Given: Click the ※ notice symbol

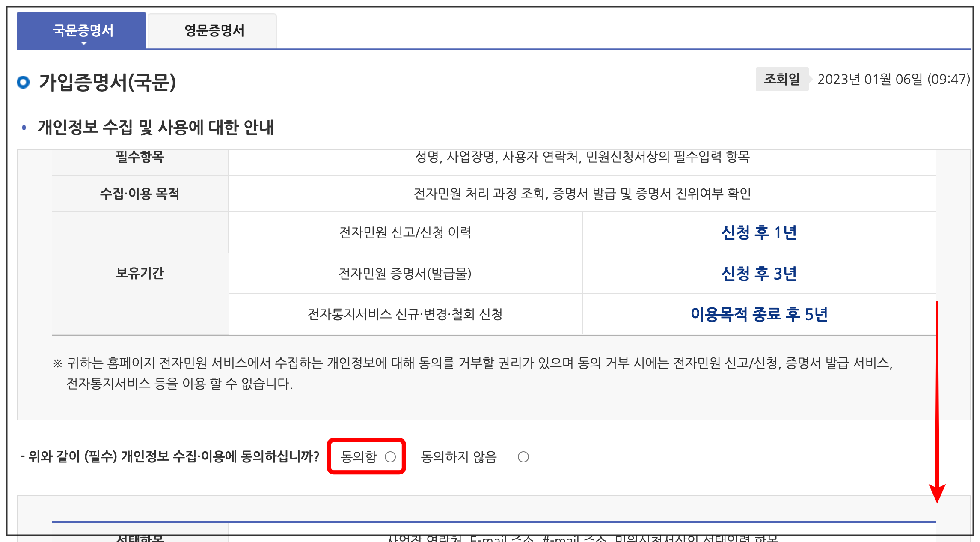Looking at the screenshot, I should click(58, 364).
